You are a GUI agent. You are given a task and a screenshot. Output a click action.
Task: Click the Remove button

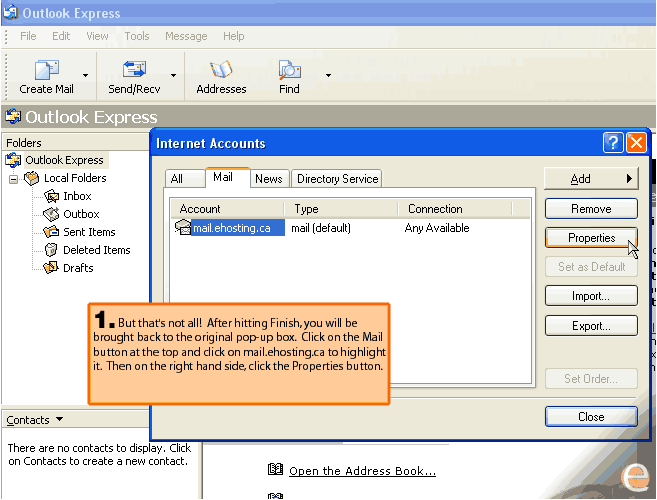(x=591, y=209)
